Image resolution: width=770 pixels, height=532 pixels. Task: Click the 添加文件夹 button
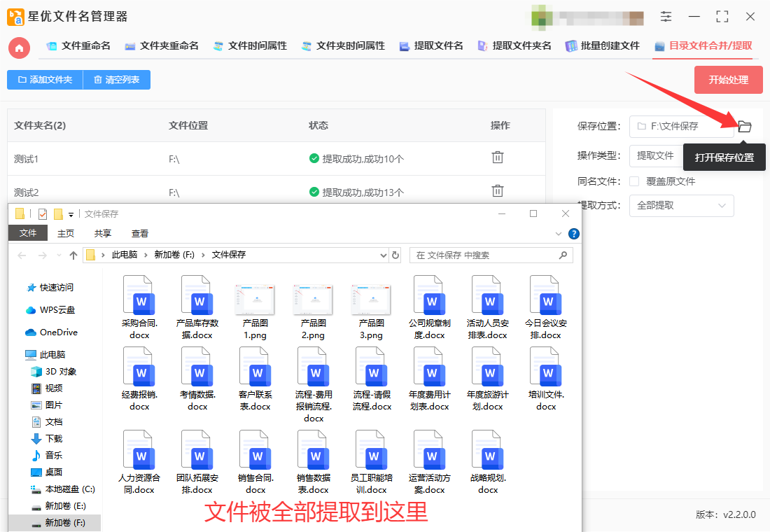(x=45, y=80)
